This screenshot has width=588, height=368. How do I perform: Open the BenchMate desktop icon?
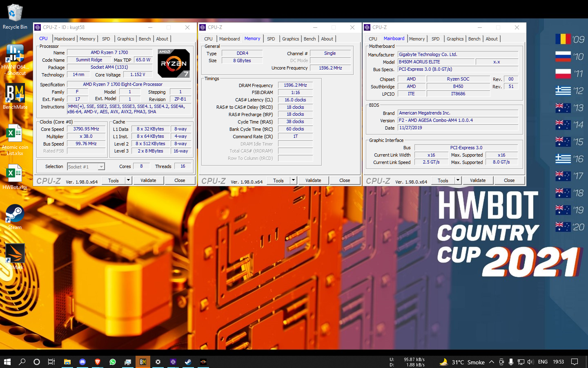pyautogui.click(x=15, y=96)
